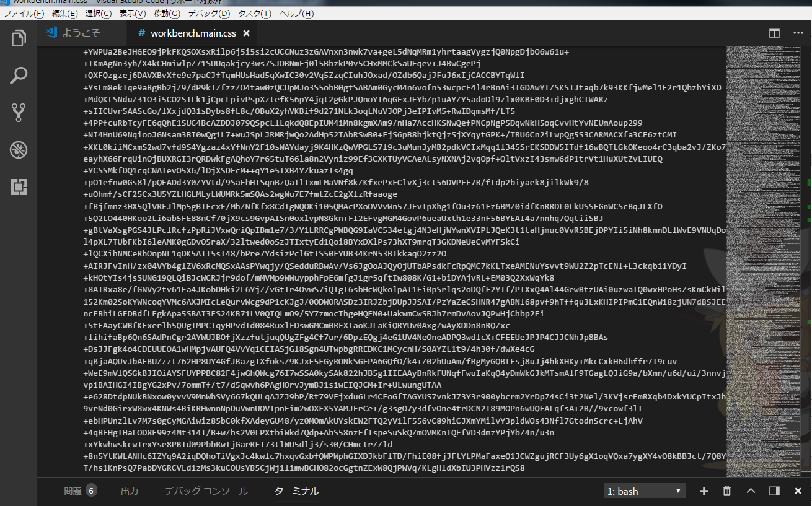Image resolution: width=812 pixels, height=506 pixels.
Task: Open the ヘルプ(H) menu
Action: 296,14
